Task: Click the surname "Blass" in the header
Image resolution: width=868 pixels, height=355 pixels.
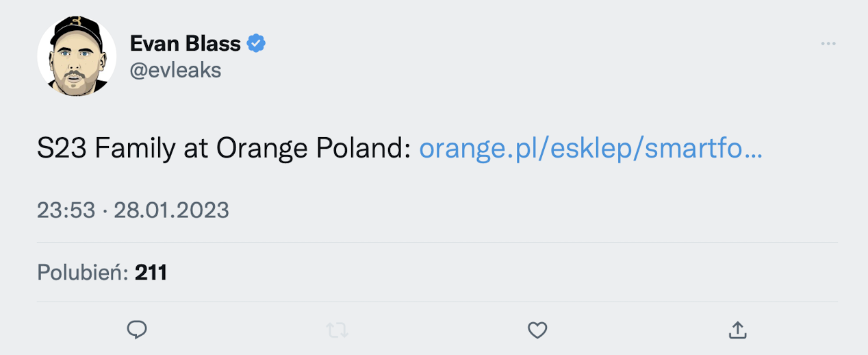Action: tap(212, 44)
